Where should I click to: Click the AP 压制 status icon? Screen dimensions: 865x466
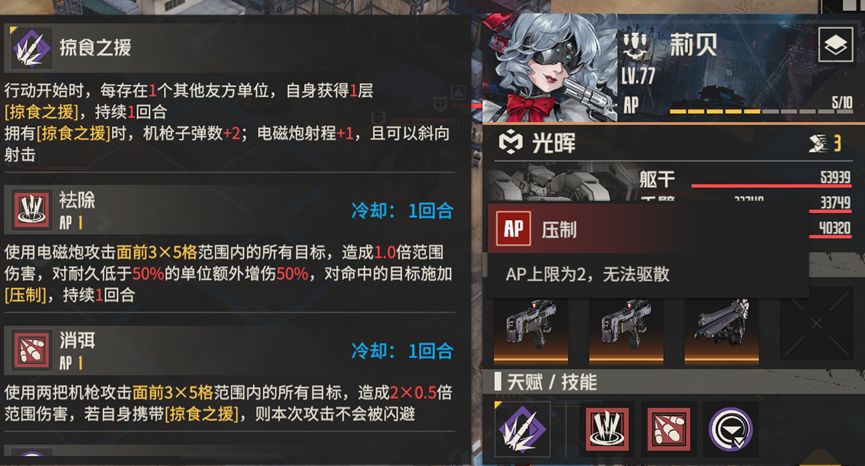[x=513, y=228]
